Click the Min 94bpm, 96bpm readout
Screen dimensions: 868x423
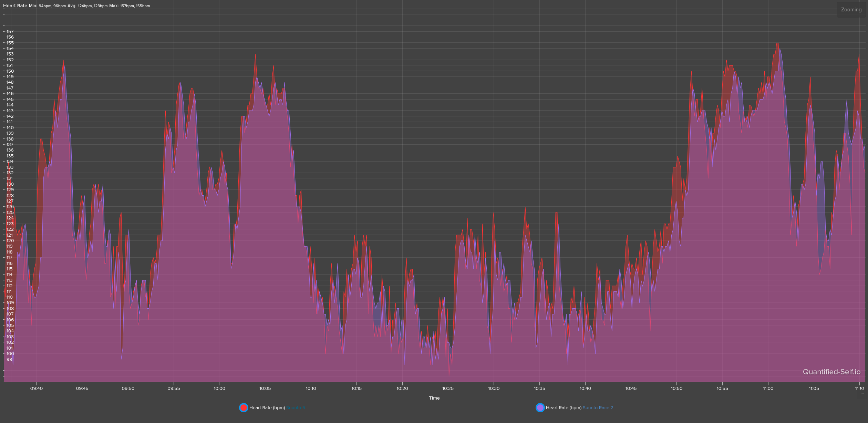tap(47, 6)
